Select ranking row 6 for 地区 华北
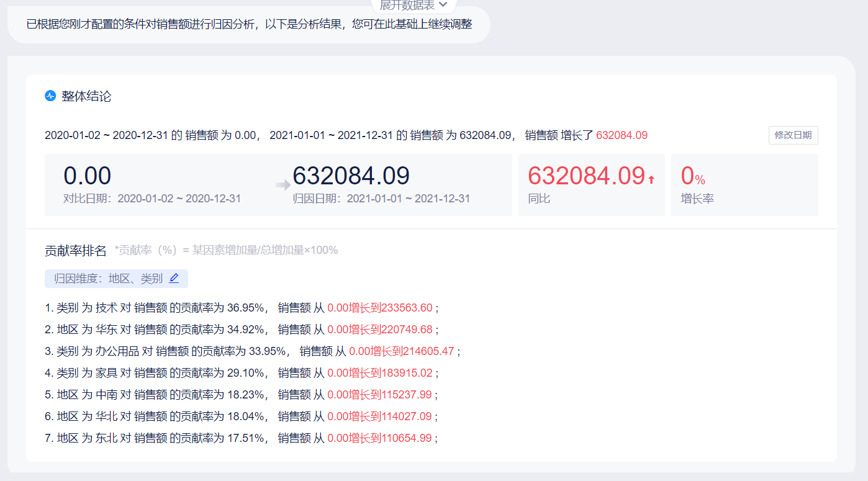The image size is (868, 481). [x=242, y=416]
